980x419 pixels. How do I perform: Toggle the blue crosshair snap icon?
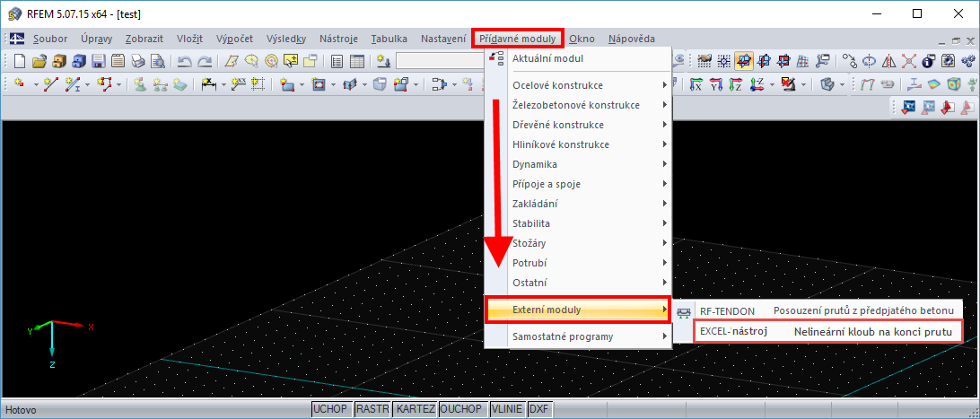723,61
